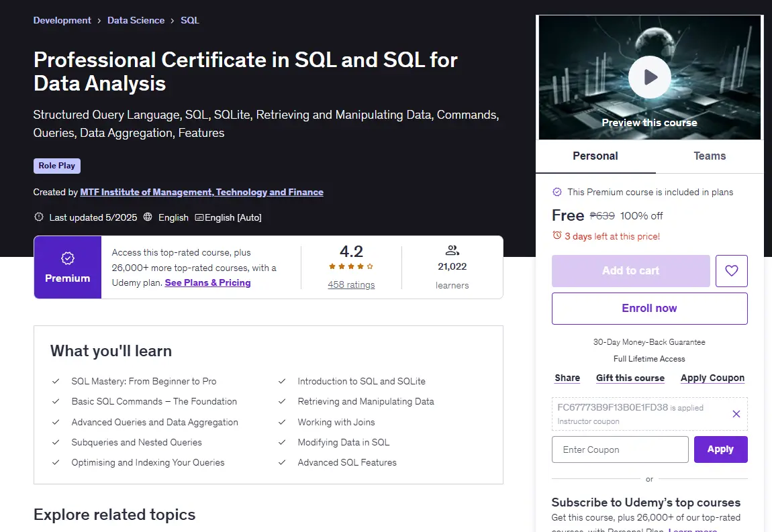Click the Premium badge checkmark icon

pyautogui.click(x=67, y=258)
